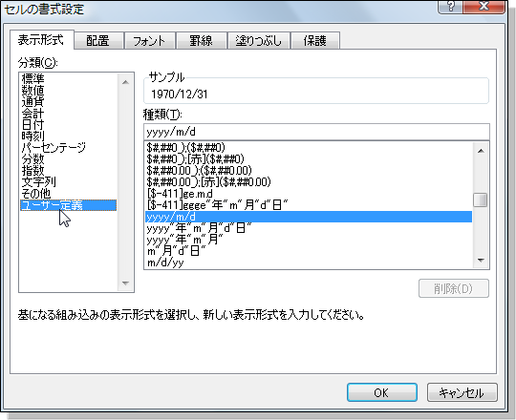Click the format list scrollbar thumb
This screenshot has width=516, height=420.
click(x=481, y=199)
